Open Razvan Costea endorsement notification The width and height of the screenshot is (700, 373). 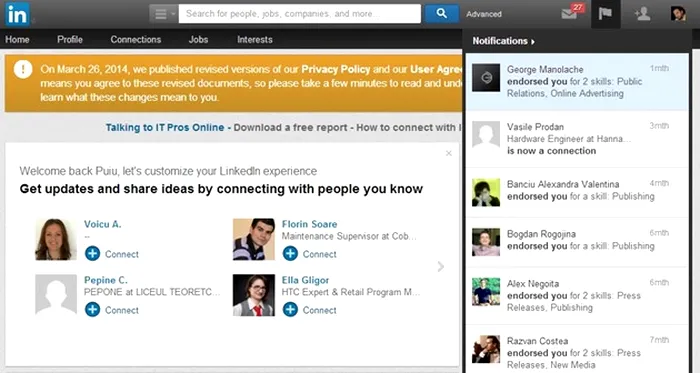click(x=577, y=349)
